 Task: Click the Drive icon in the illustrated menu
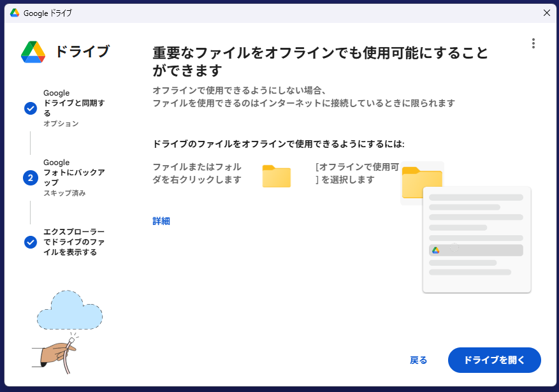click(x=436, y=250)
